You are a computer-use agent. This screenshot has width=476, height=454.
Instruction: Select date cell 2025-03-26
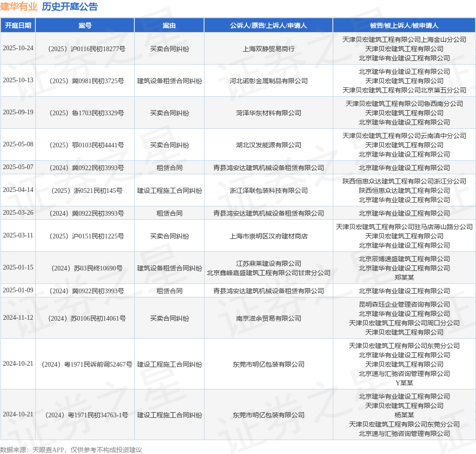(18, 213)
